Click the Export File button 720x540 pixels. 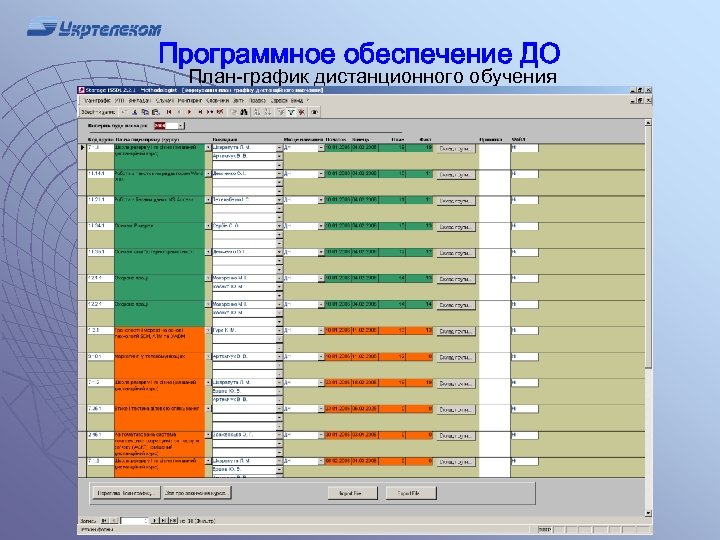[411, 493]
